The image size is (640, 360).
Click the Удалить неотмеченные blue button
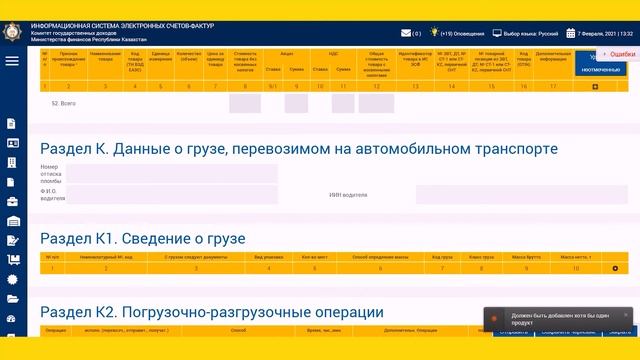click(x=600, y=63)
